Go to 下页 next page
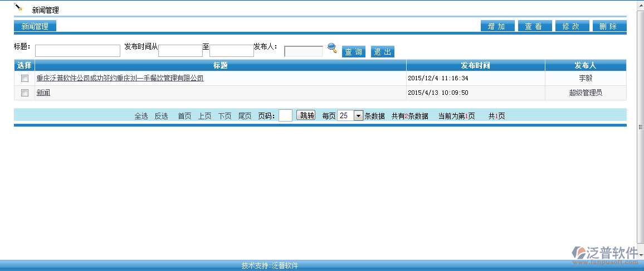 (225, 117)
